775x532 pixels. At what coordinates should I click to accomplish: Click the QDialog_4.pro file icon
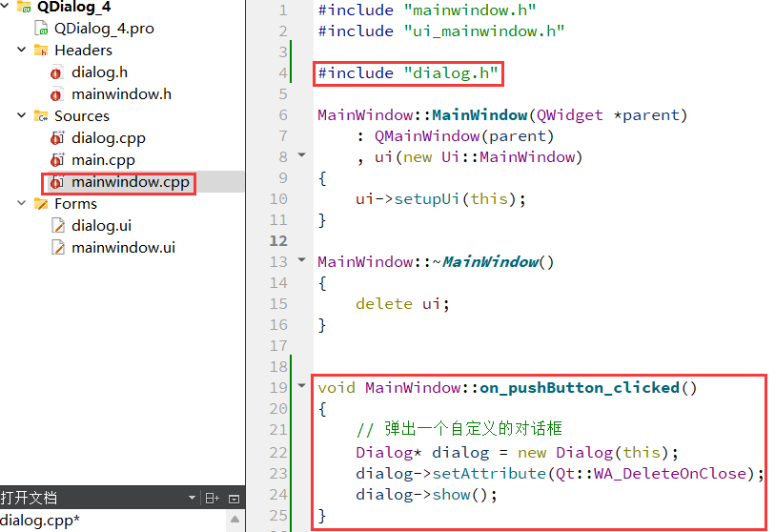pyautogui.click(x=42, y=29)
